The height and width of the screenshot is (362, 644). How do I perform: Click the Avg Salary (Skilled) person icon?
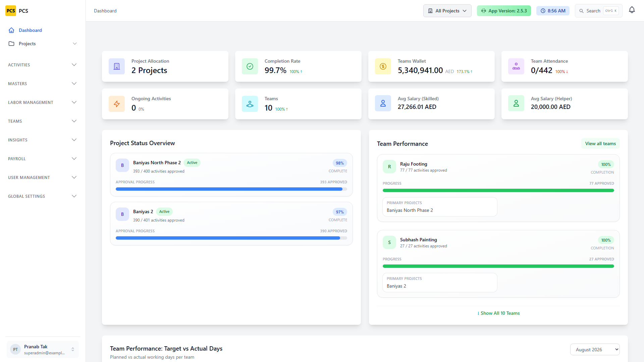383,104
